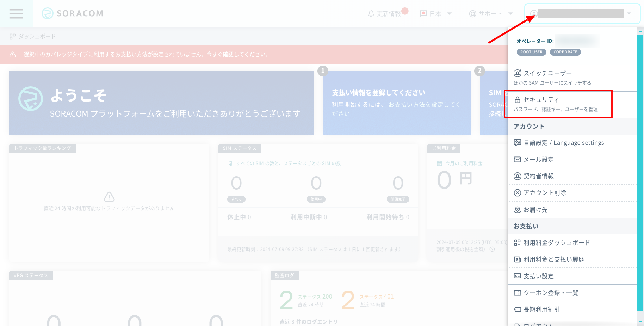
Task: Open クーポン登録・一覧 menu item
Action: 572,293
